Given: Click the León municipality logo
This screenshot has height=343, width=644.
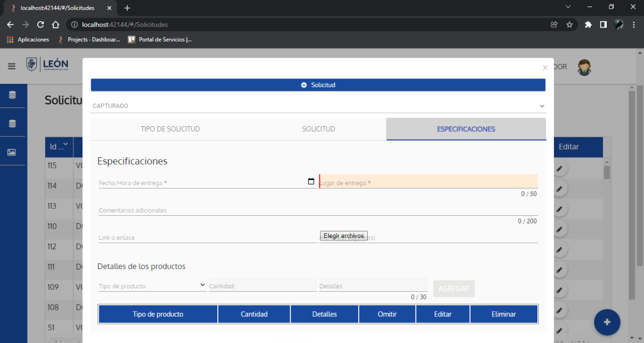Looking at the screenshot, I should (x=47, y=64).
